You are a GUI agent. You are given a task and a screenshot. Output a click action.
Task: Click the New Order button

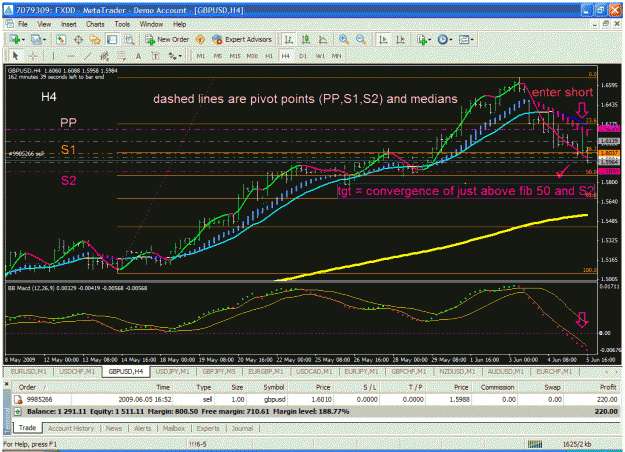tap(167, 39)
